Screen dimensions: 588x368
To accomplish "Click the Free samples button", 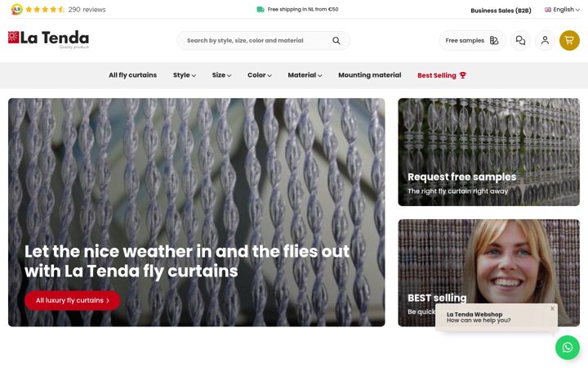I will pyautogui.click(x=472, y=40).
